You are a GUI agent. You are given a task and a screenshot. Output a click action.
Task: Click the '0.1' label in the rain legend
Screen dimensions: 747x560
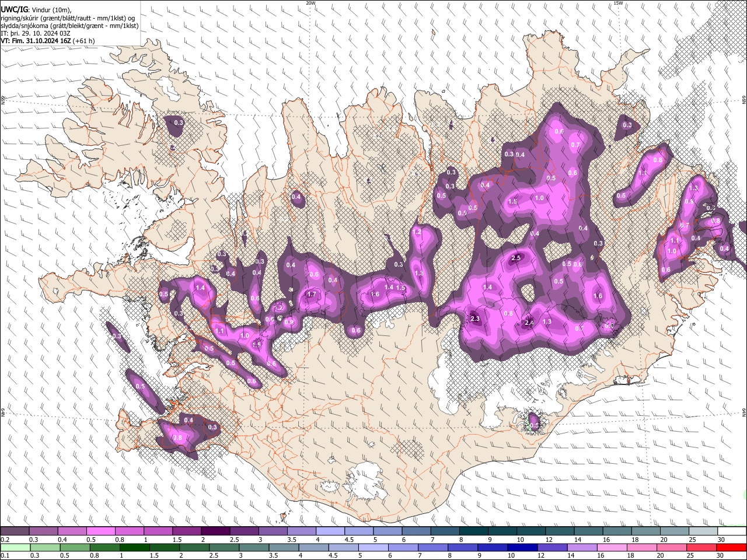[5, 556]
